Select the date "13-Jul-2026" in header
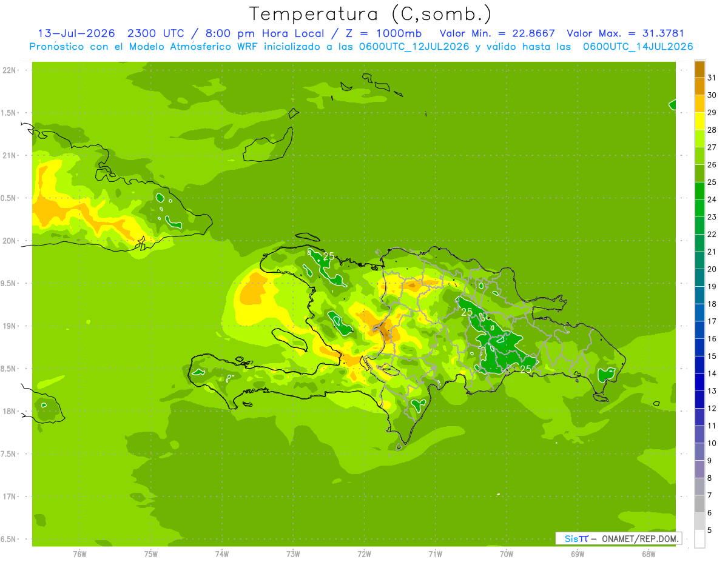The image size is (728, 562). 76,33
